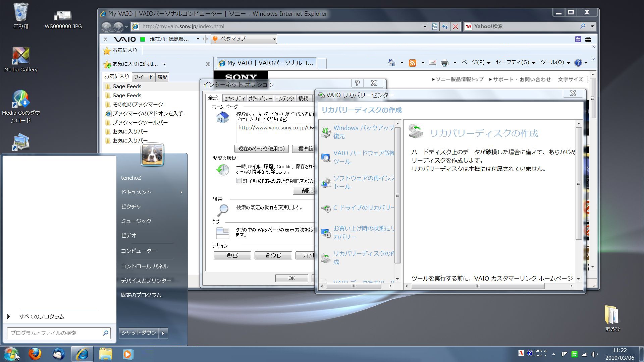
Task: Open Windows Media Player from taskbar
Action: 128,354
